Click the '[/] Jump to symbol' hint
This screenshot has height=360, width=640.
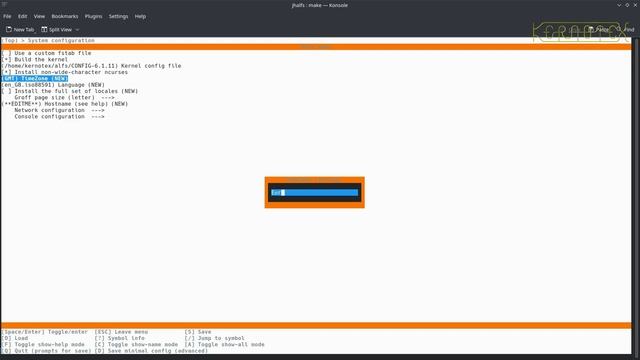click(x=215, y=338)
